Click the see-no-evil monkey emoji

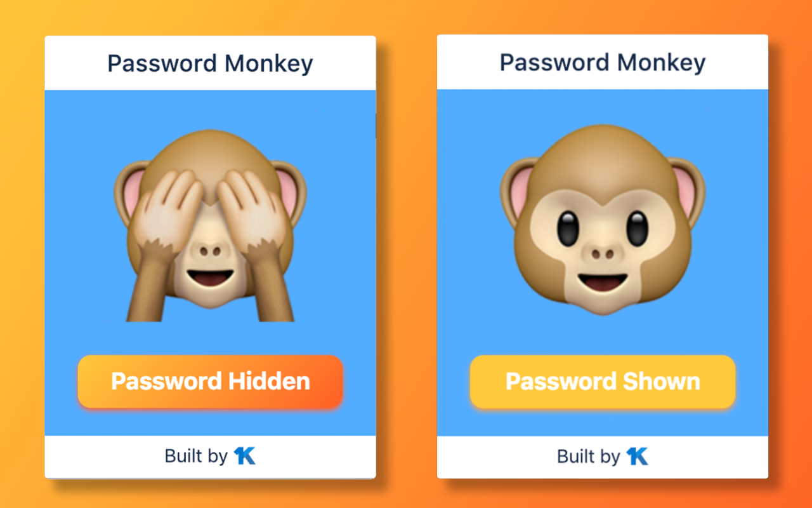210,225
